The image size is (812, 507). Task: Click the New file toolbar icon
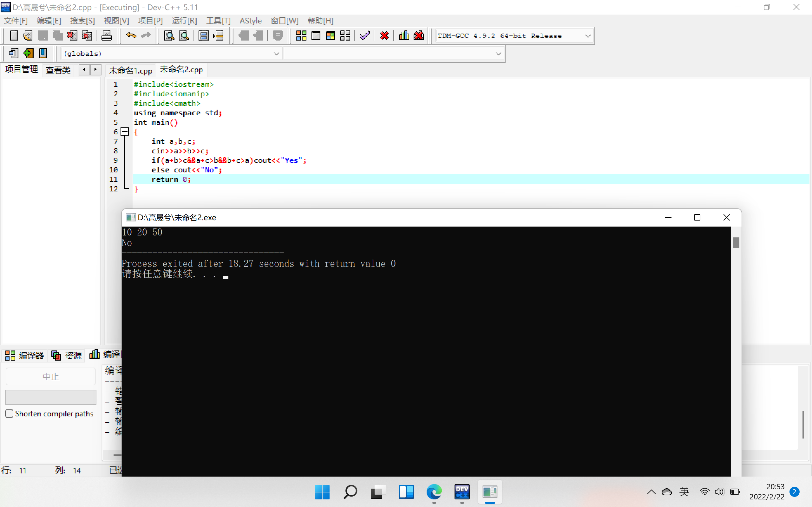pyautogui.click(x=14, y=35)
